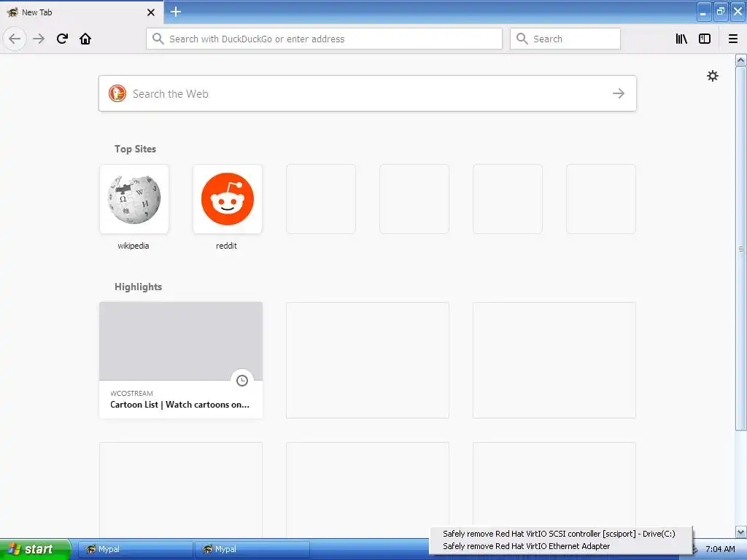
Task: Switch to second Mypal taskbar button
Action: click(x=252, y=549)
